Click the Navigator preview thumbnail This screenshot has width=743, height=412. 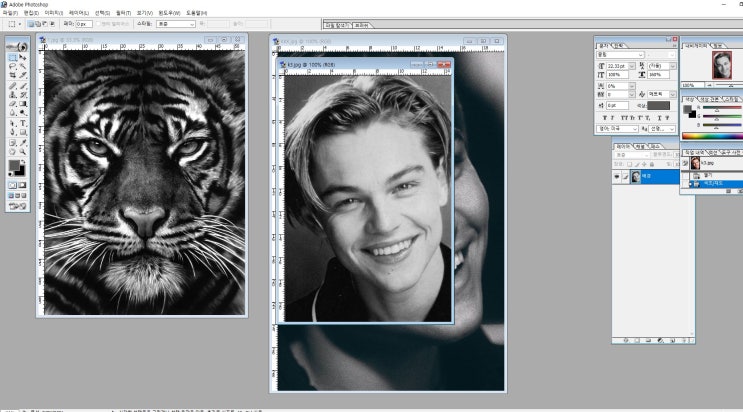722,65
